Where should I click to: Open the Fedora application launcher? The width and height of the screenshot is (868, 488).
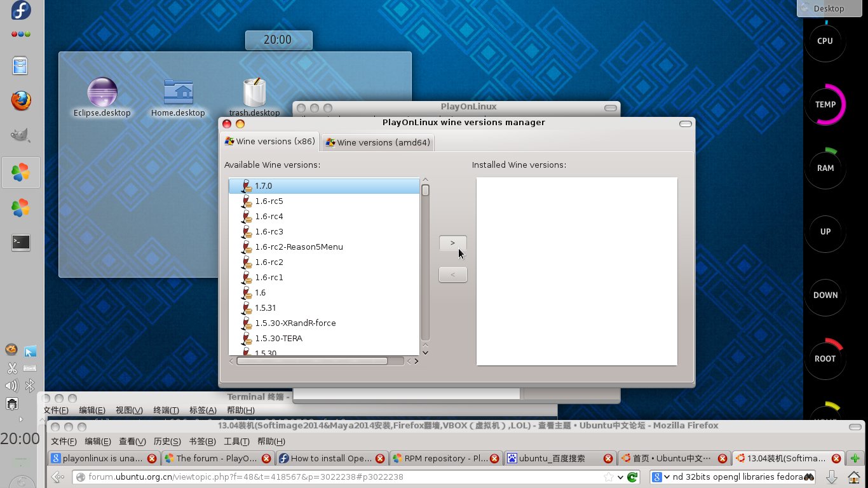click(x=21, y=11)
